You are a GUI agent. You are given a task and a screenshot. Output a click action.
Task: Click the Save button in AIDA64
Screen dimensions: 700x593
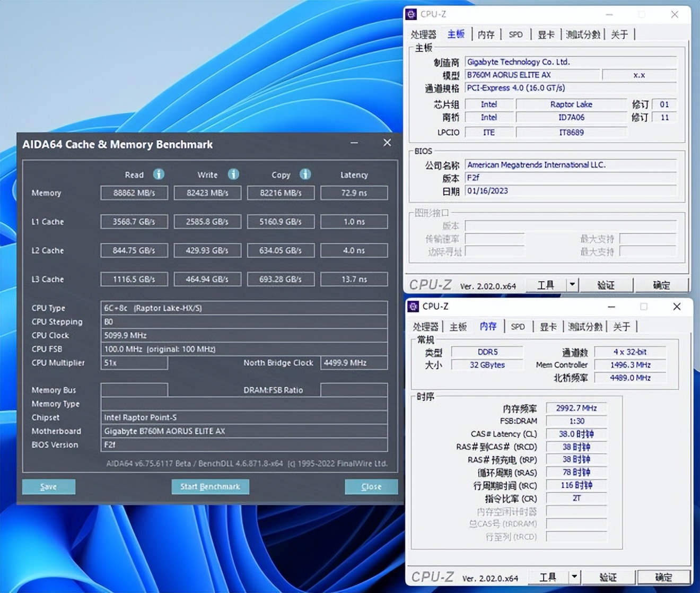pyautogui.click(x=48, y=486)
